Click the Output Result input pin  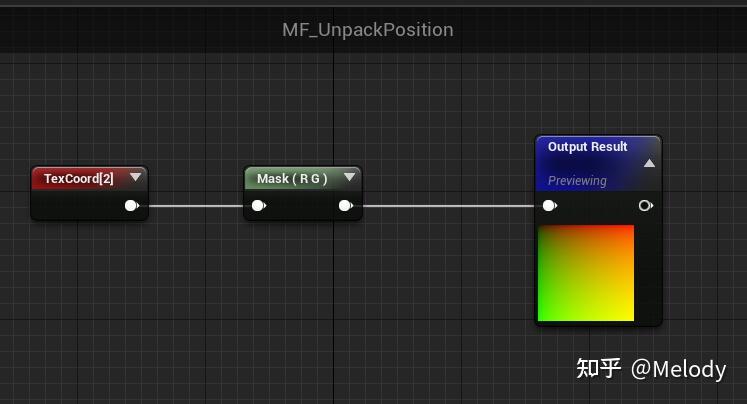click(549, 206)
